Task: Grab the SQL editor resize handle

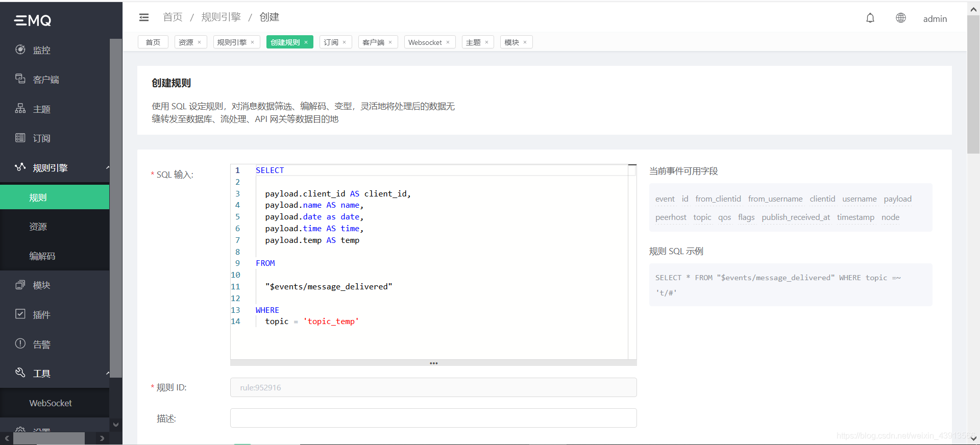Action: 433,363
